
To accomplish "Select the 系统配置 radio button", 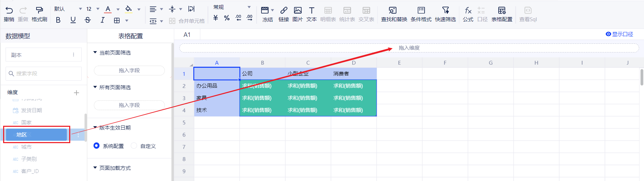I will (x=97, y=146).
